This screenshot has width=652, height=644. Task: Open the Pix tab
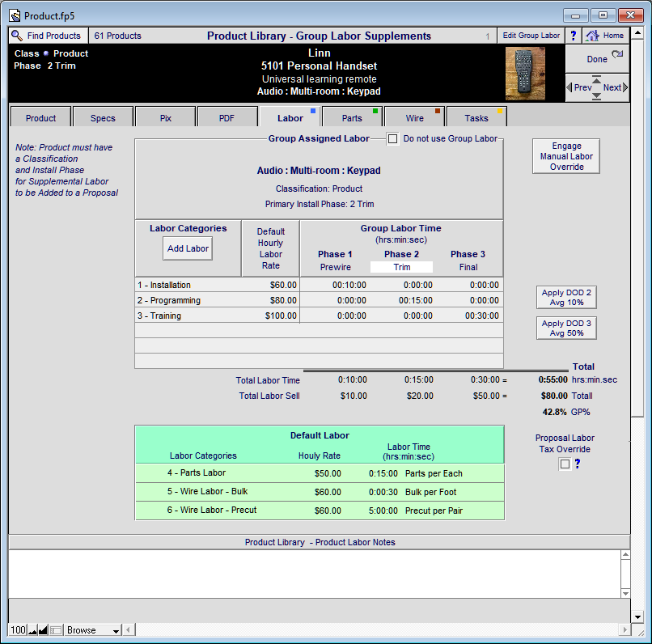coord(166,118)
